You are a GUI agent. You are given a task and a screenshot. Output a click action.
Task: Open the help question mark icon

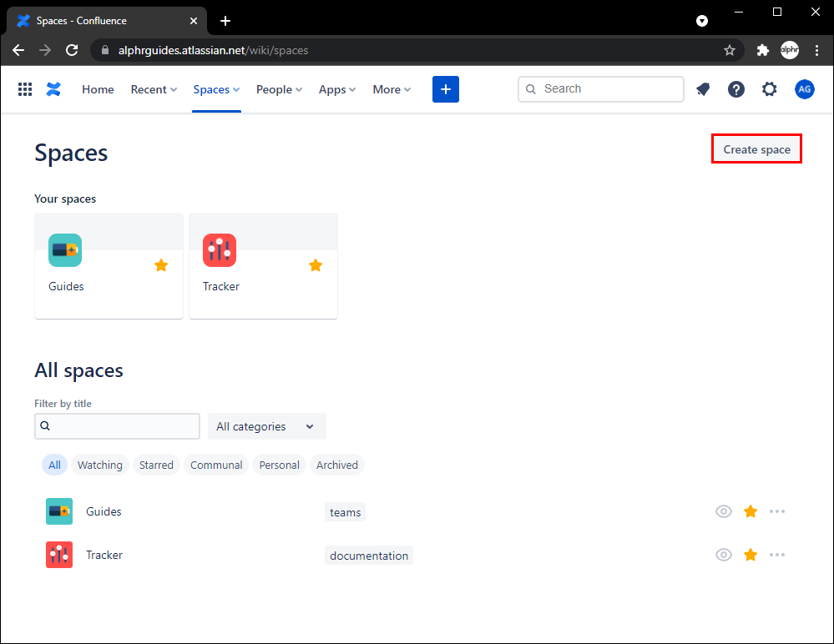[735, 89]
